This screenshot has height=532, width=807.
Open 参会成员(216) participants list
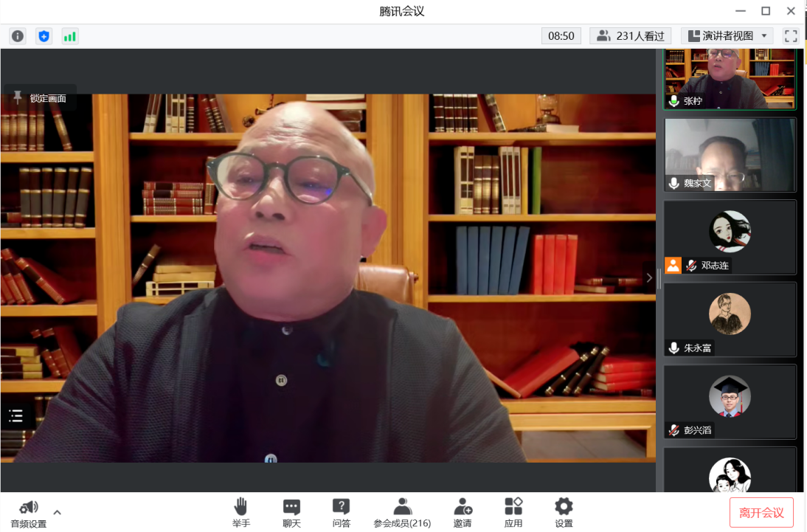402,512
